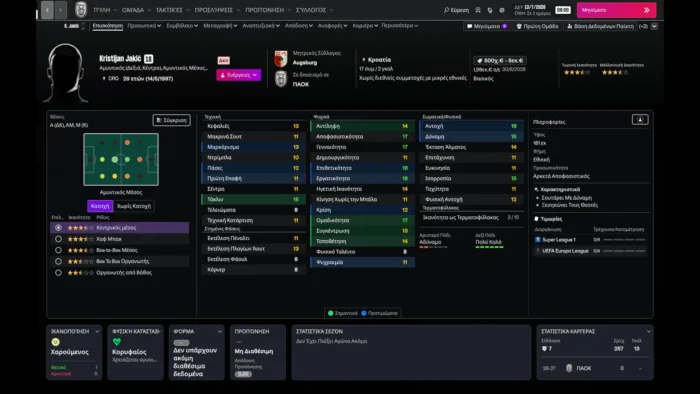
Task: Toggle the Προτιμώμενα blue legend
Action: click(x=379, y=313)
